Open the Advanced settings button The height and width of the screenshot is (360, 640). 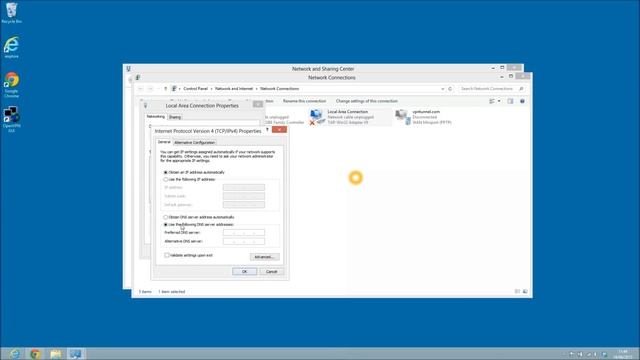coord(264,257)
